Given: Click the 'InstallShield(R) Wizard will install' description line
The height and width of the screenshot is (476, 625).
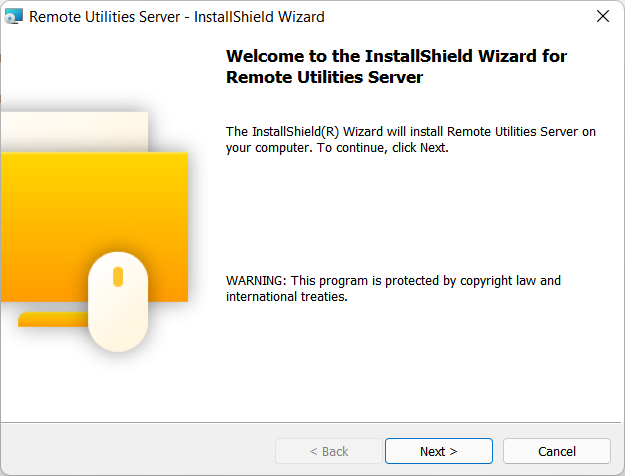Looking at the screenshot, I should click(x=411, y=131).
